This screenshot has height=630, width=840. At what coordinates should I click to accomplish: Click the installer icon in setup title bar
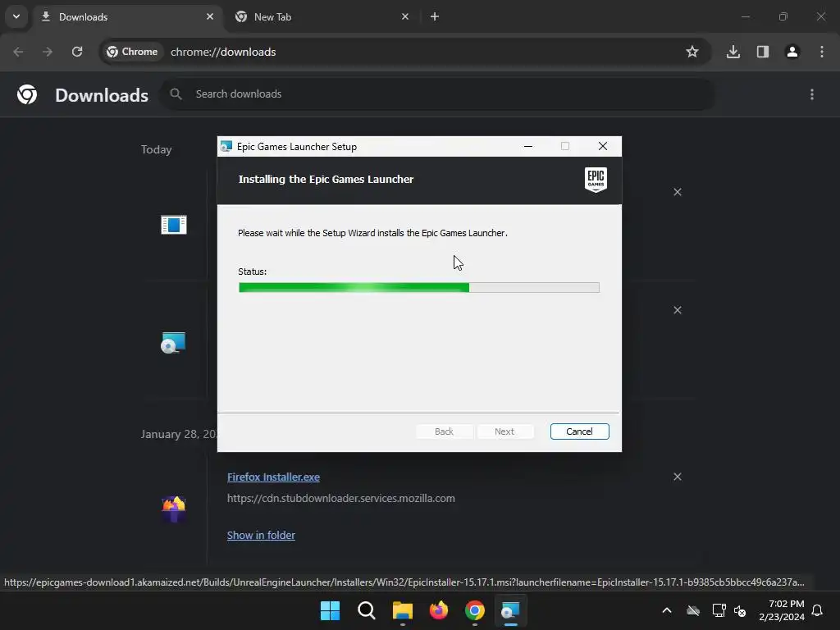[x=226, y=146]
